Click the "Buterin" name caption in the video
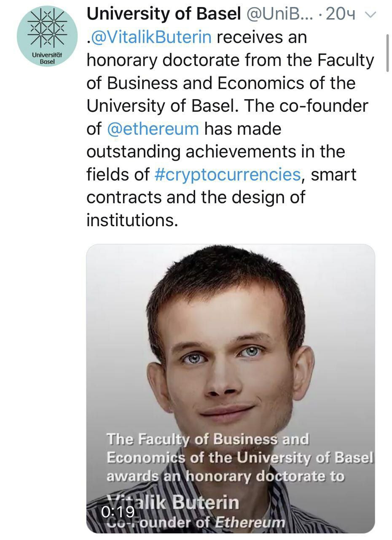The width and height of the screenshot is (392, 540). 206,503
